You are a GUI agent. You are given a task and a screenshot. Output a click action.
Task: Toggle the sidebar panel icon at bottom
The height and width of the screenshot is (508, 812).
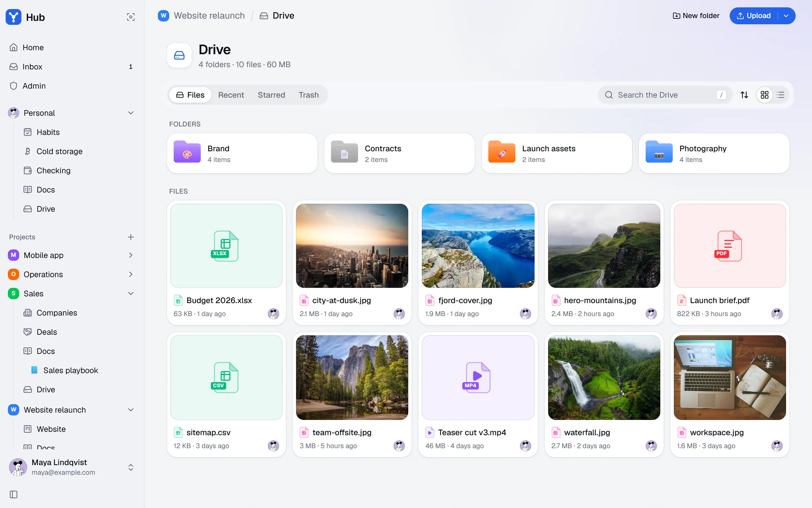click(14, 494)
